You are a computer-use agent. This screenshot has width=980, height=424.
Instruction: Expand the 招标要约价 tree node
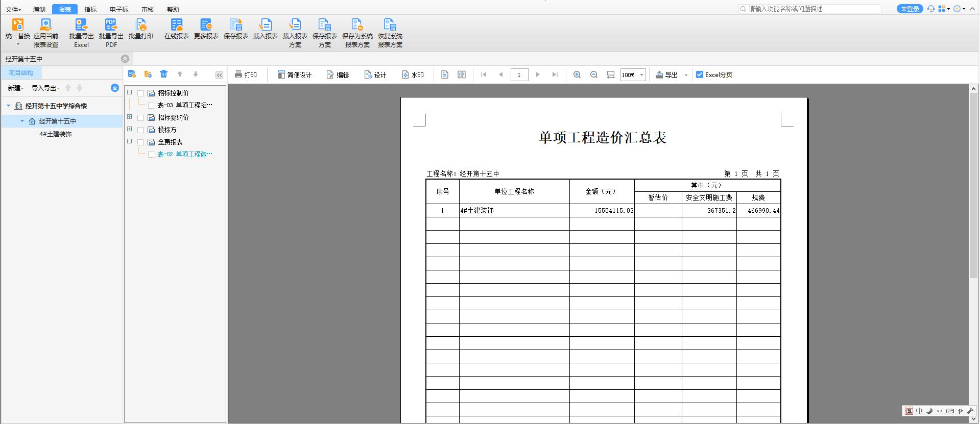click(130, 117)
